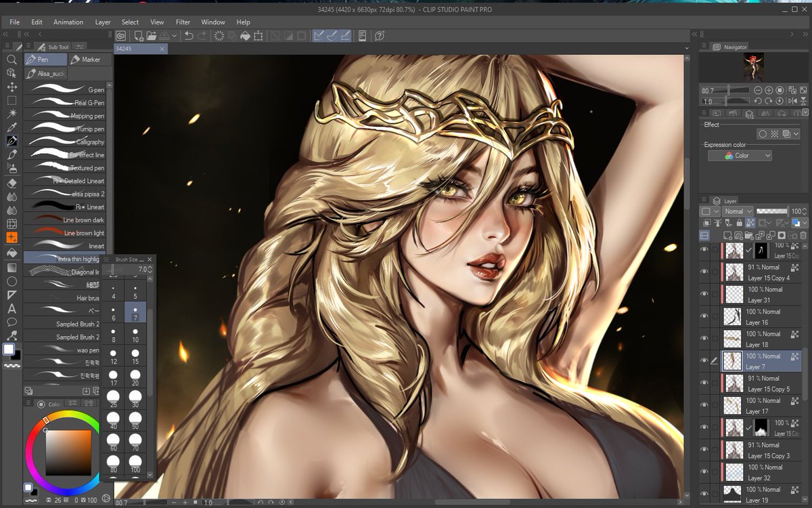Select the Text tool
Image resolution: width=812 pixels, height=508 pixels.
(12, 308)
